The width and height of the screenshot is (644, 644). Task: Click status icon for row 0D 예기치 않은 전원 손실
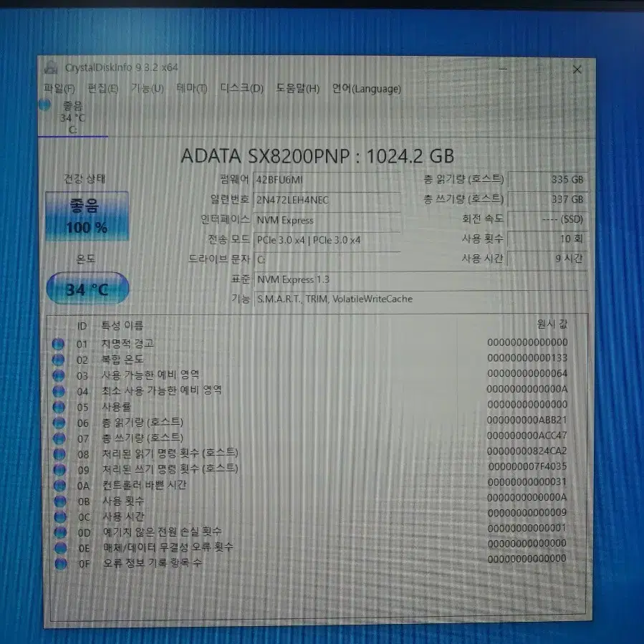point(60,532)
